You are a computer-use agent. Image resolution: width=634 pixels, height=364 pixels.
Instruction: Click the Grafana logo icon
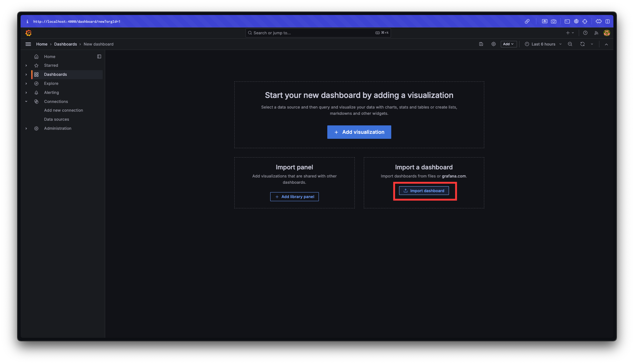(x=28, y=33)
